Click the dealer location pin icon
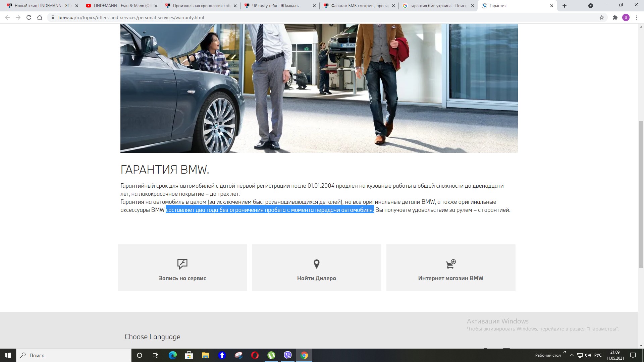The width and height of the screenshot is (644, 362). 317,264
